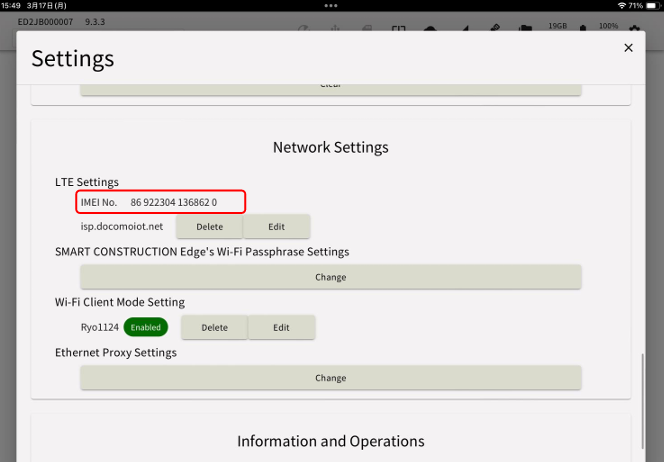Tap the split-view icon in the top toolbar

398,25
